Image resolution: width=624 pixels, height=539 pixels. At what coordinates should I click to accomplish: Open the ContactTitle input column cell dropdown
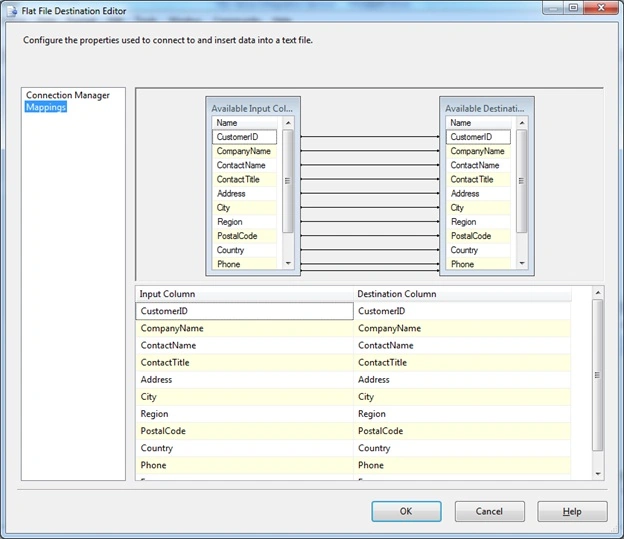[x=244, y=363]
